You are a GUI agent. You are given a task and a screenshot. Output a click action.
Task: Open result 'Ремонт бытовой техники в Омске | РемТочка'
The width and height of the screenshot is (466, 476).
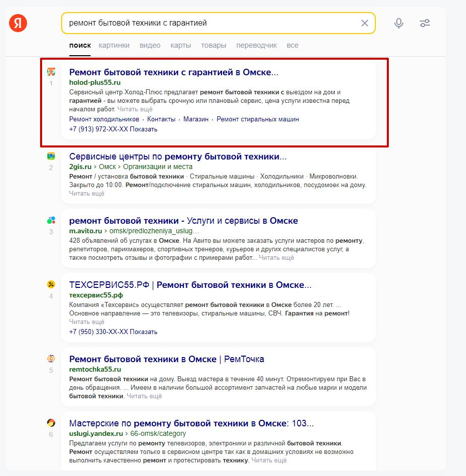pos(166,359)
